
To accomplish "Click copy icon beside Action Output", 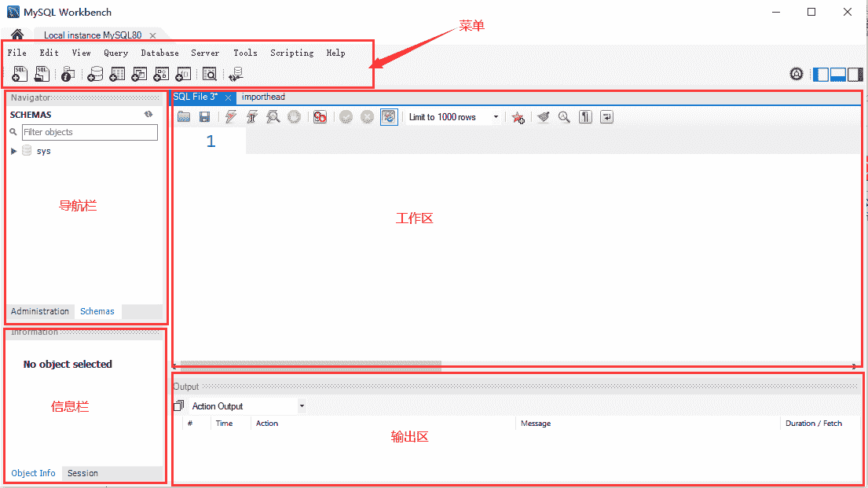I will click(x=179, y=406).
